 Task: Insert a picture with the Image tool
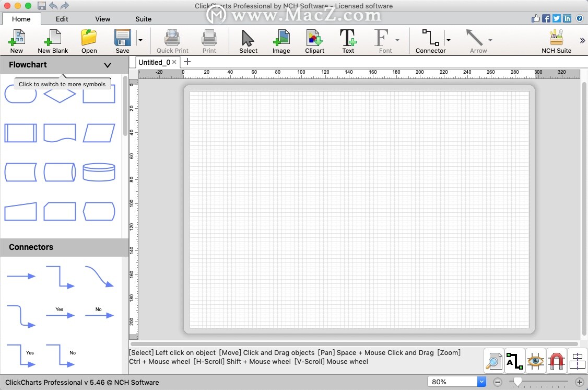pos(281,41)
